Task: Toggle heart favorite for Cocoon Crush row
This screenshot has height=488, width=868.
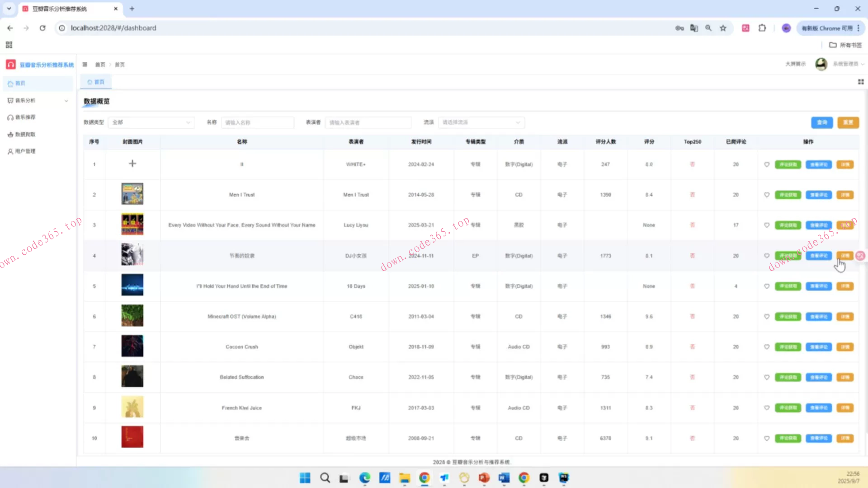Action: click(x=767, y=347)
